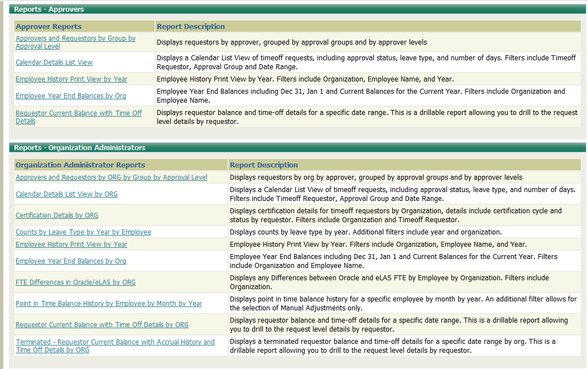The height and width of the screenshot is (369, 588).
Task: Click the Reports - Organization Administrators section header
Action: click(79, 148)
